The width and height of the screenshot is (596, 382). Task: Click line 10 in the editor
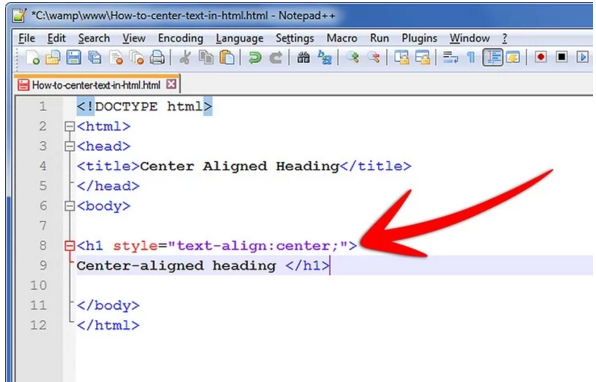pyautogui.click(x=334, y=285)
